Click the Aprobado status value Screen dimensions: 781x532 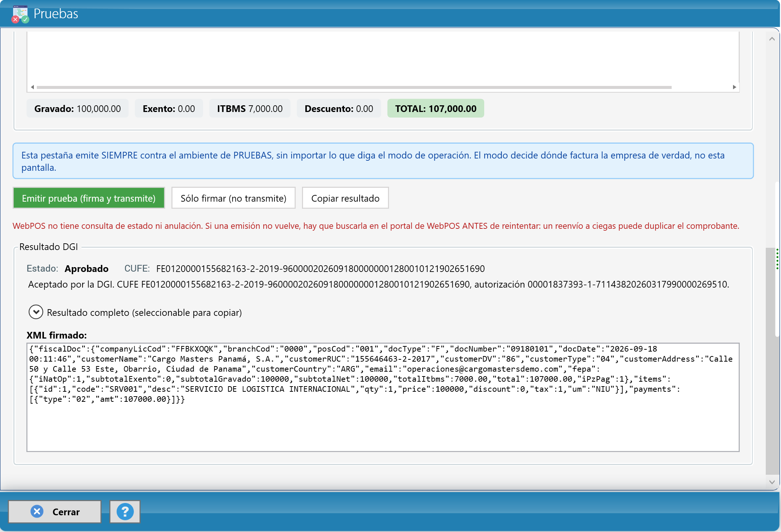pos(87,269)
